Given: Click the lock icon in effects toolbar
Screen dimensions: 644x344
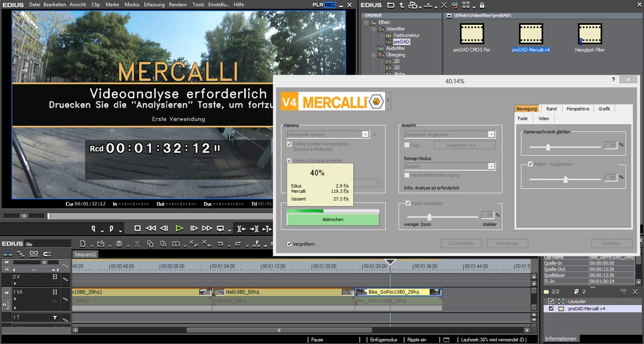Looking at the screenshot, I should (482, 5).
